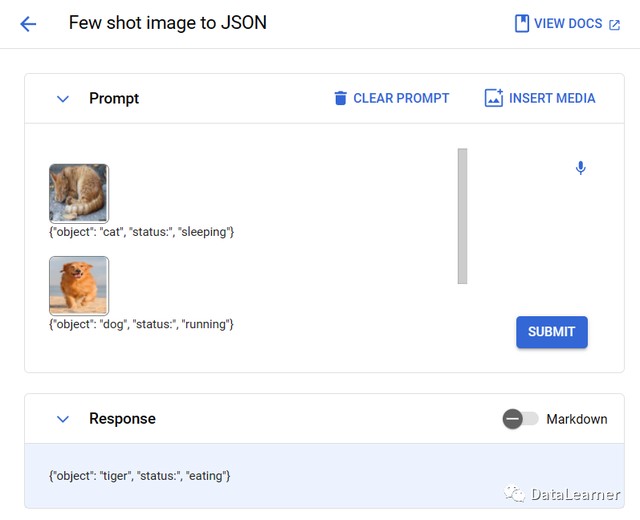
Task: Click the back arrow icon
Action: tap(28, 24)
